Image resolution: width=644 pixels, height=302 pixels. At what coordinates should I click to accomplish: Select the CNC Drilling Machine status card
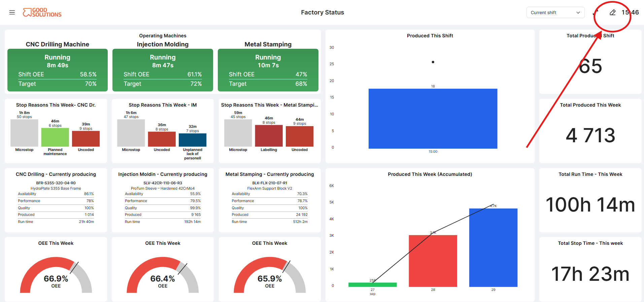[x=58, y=70]
